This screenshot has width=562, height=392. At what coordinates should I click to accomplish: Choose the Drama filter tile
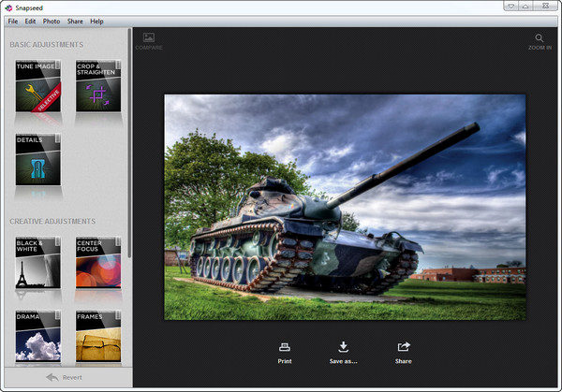coord(38,335)
